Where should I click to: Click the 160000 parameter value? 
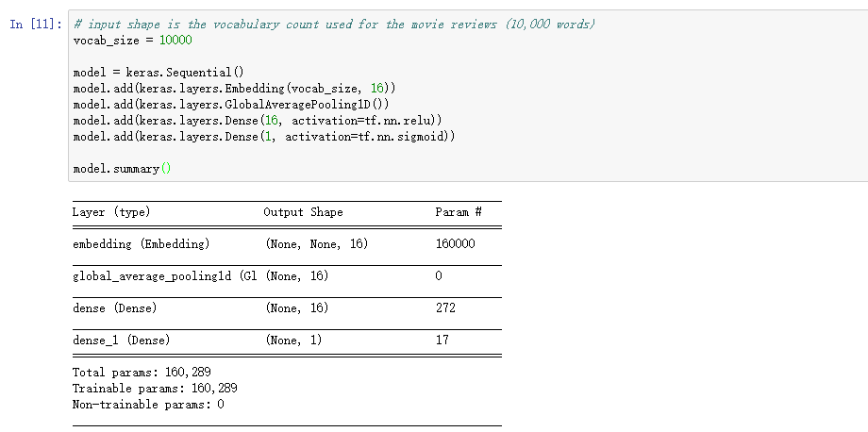[x=455, y=244]
